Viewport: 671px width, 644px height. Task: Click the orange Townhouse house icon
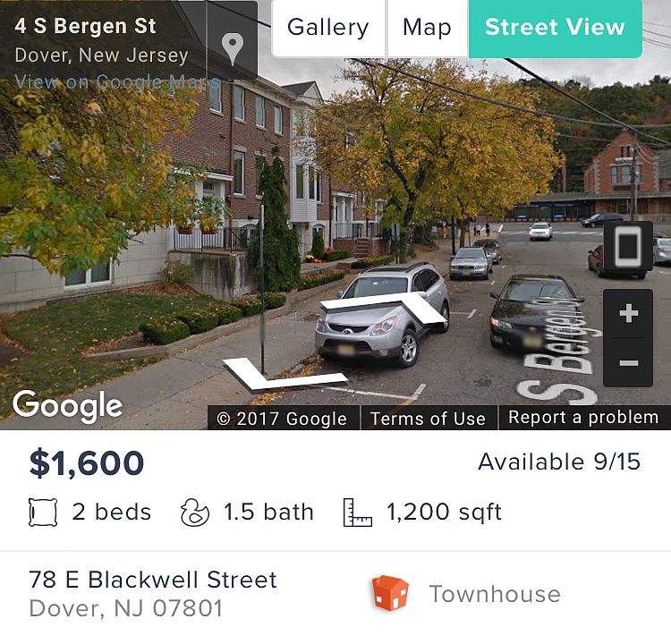click(390, 593)
